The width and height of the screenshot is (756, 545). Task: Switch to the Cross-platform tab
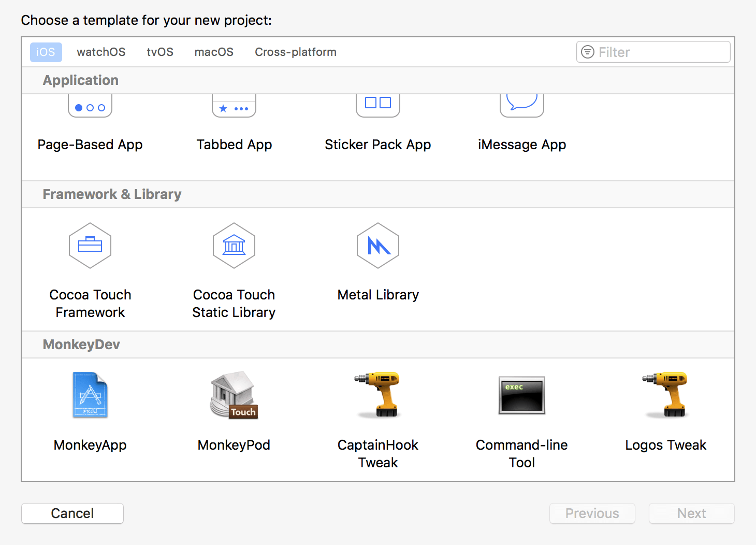pyautogui.click(x=296, y=52)
